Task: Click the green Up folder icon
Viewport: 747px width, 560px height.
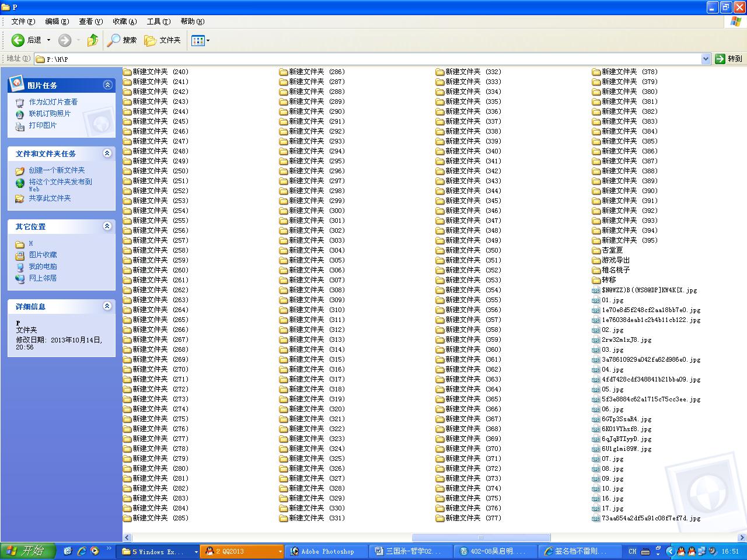Action: [92, 40]
